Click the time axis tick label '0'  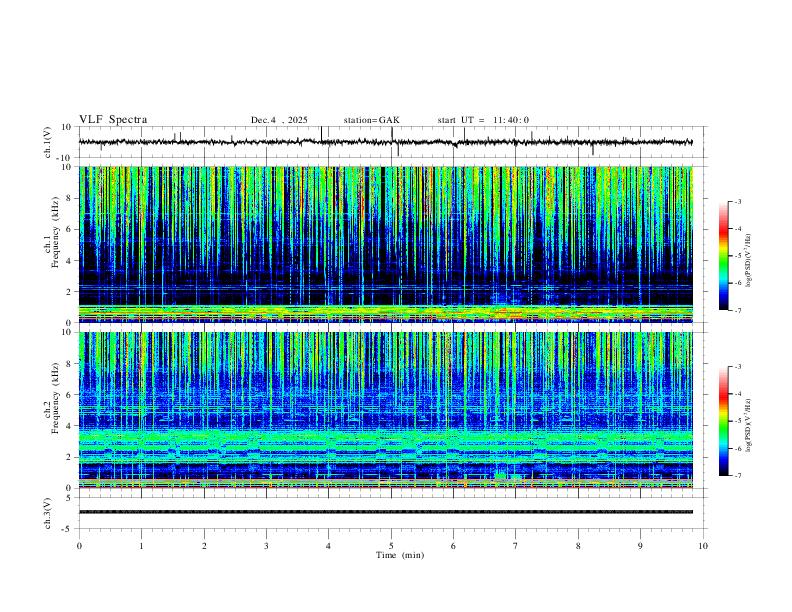coord(79,546)
